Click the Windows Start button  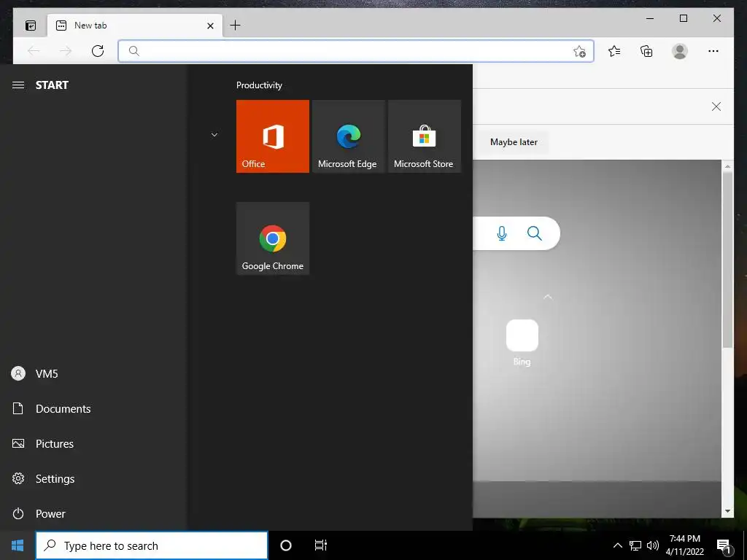[x=18, y=545]
